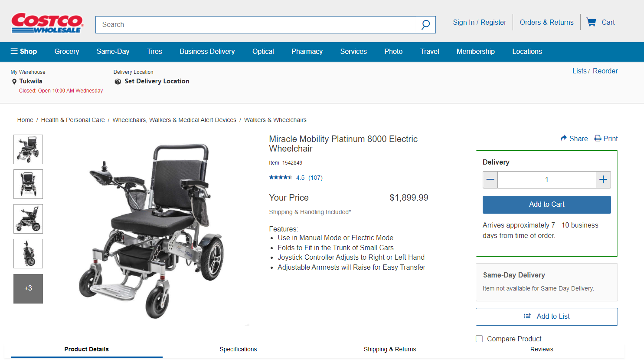Switch to the Specifications tab
Viewport: 644px width, 360px height.
click(x=238, y=349)
